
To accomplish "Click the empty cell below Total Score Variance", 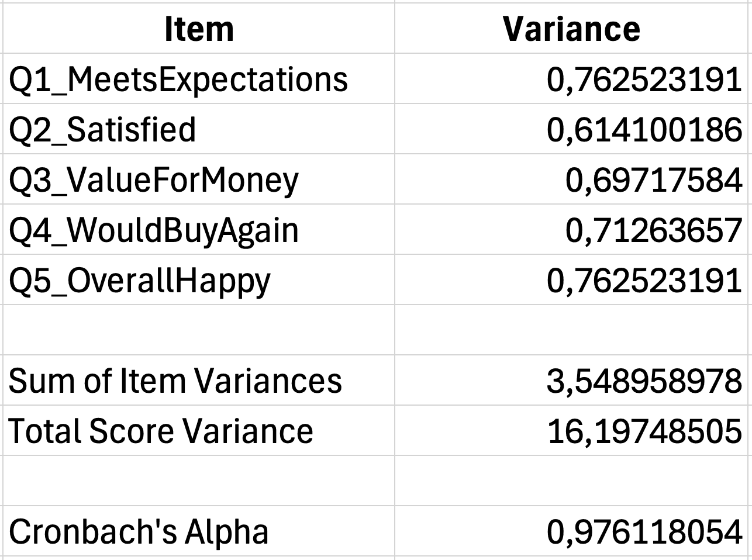I will coord(199,481).
